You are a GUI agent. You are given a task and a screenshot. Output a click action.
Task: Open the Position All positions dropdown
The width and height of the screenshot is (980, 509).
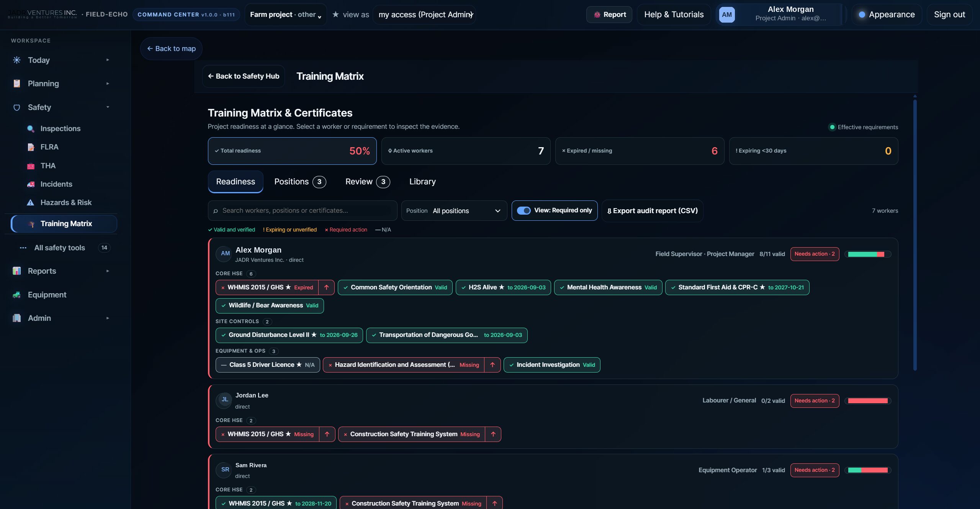point(454,211)
